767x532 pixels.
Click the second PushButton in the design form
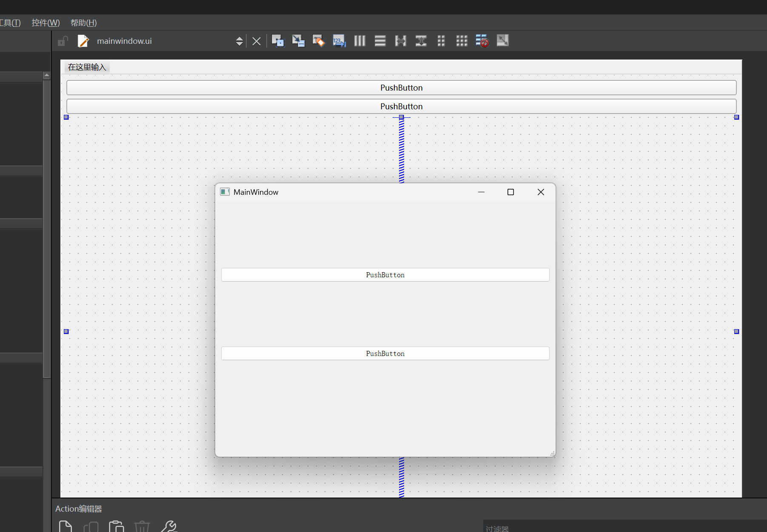click(x=402, y=106)
